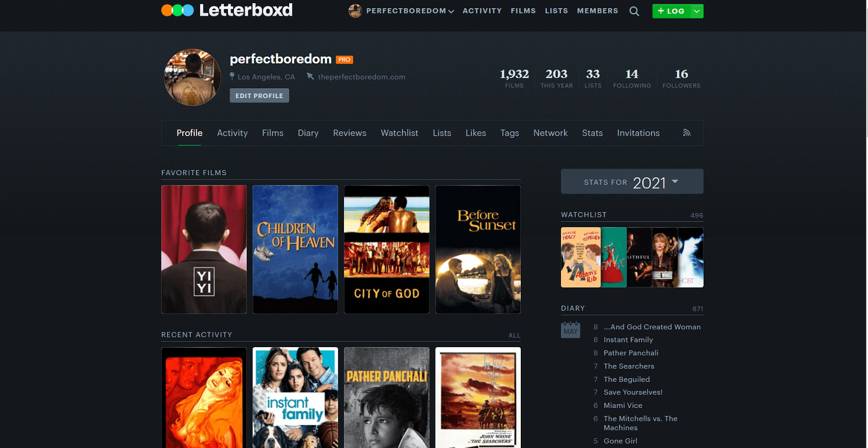Switch to the Activity profile tab
868x448 pixels.
pyautogui.click(x=232, y=133)
